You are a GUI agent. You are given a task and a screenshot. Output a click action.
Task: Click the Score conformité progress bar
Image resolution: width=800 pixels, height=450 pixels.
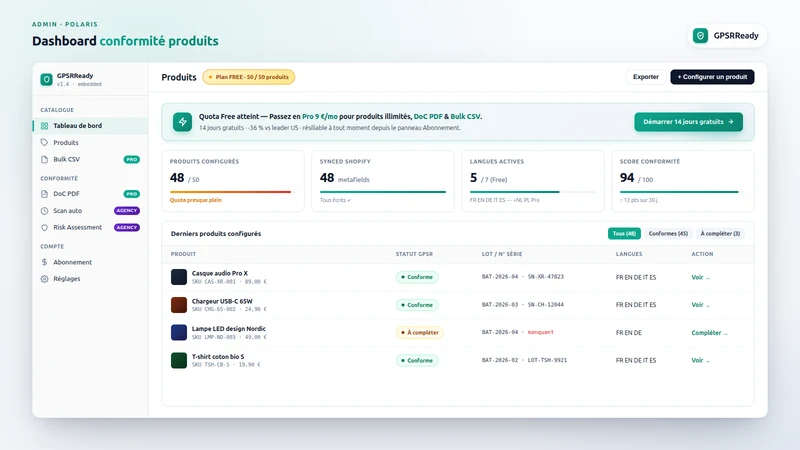[683, 192]
